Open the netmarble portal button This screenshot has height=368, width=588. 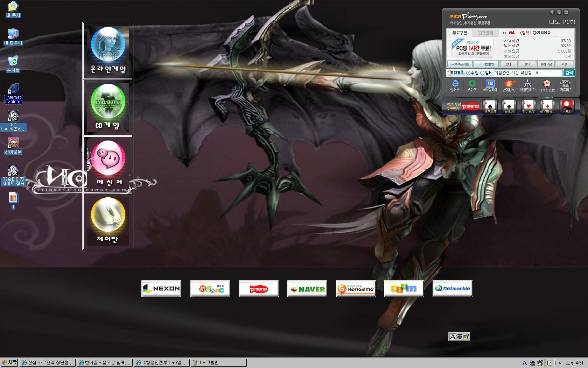[453, 289]
